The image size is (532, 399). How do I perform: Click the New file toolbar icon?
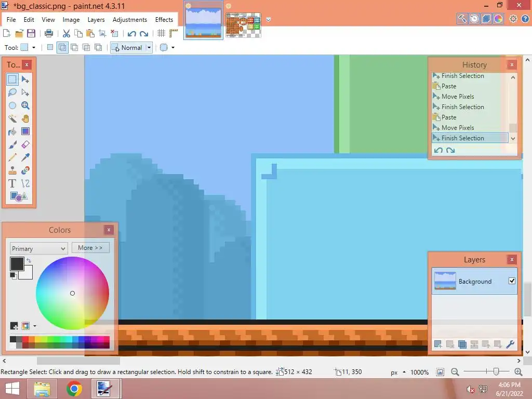pyautogui.click(x=6, y=33)
